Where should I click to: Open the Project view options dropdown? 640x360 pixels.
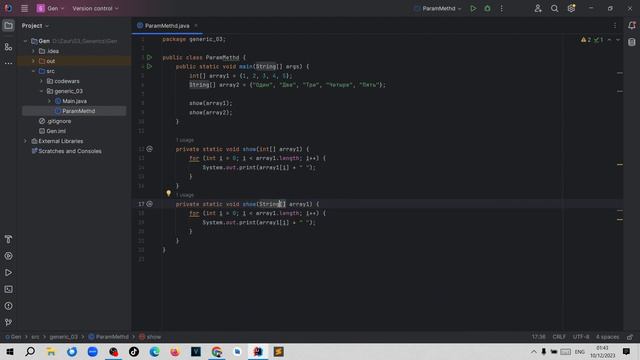click(x=35, y=26)
